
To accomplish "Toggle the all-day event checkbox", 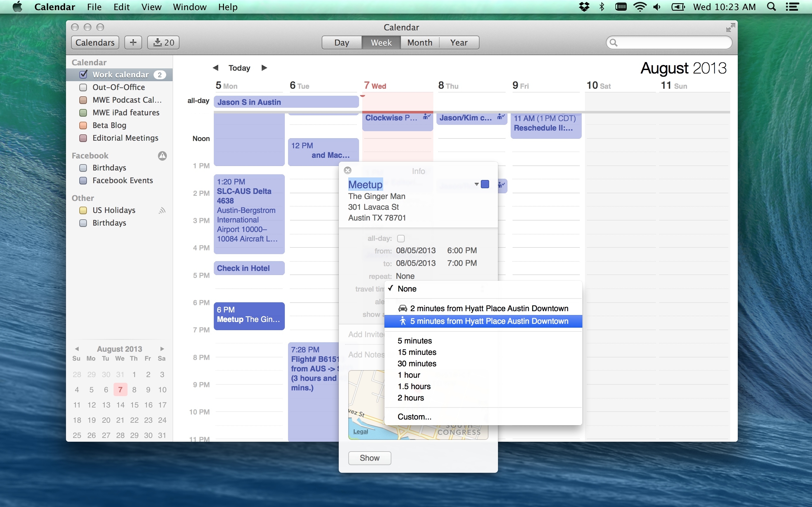I will coord(400,238).
